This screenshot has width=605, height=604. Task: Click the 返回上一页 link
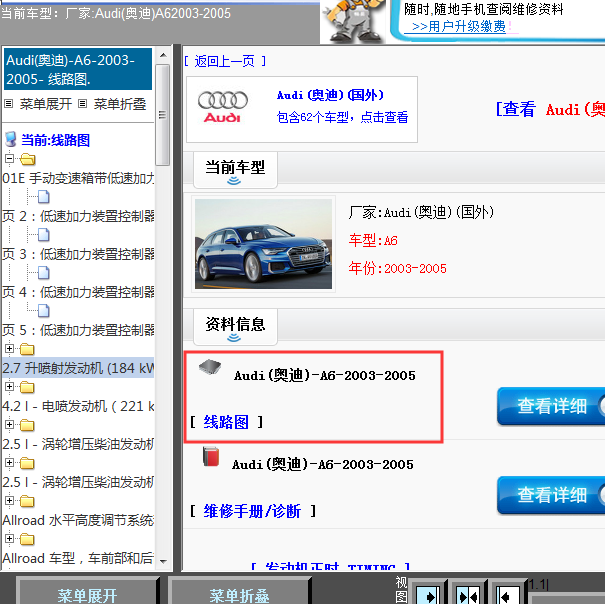tap(225, 61)
